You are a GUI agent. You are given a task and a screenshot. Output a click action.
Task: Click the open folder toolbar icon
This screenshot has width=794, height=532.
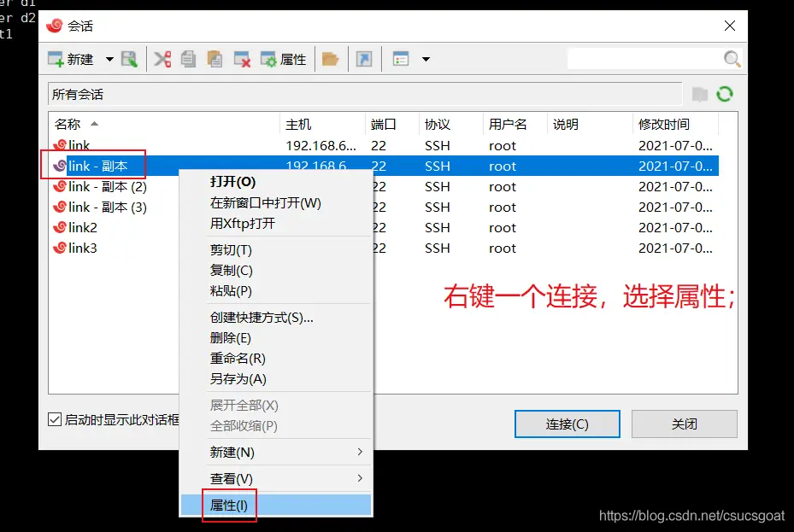coord(330,59)
